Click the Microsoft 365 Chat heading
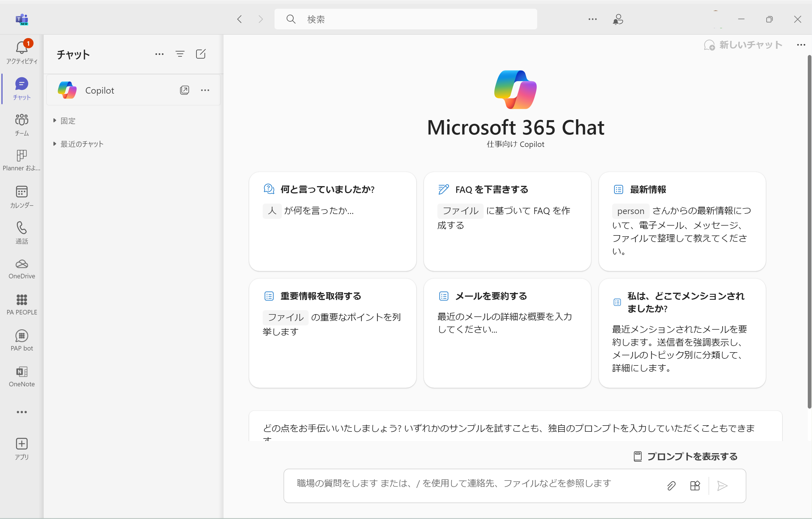Image resolution: width=812 pixels, height=520 pixels. [x=515, y=128]
